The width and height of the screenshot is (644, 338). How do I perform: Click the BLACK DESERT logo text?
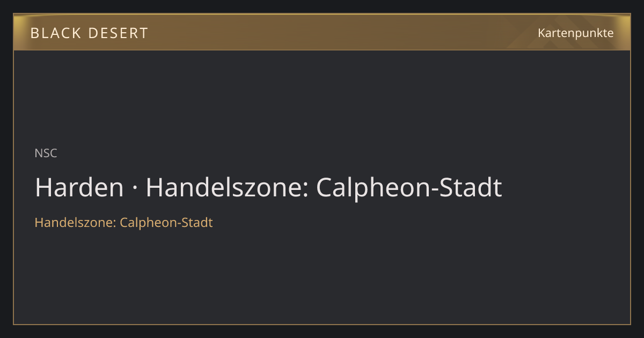click(89, 33)
